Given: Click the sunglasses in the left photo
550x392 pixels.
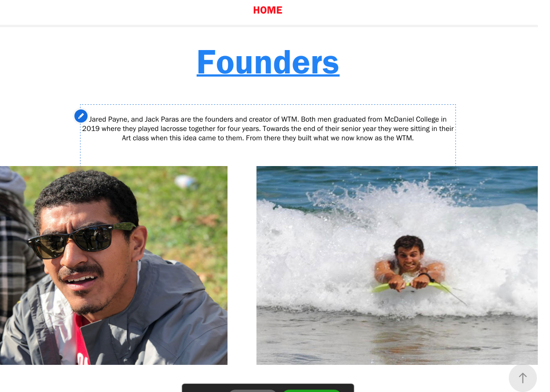Looking at the screenshot, I should (81, 240).
